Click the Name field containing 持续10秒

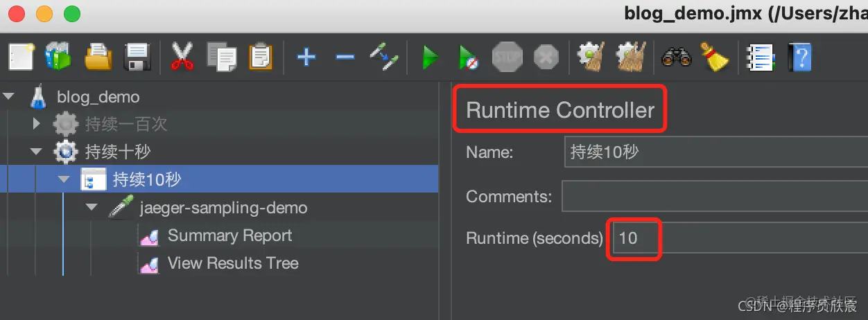(x=716, y=152)
